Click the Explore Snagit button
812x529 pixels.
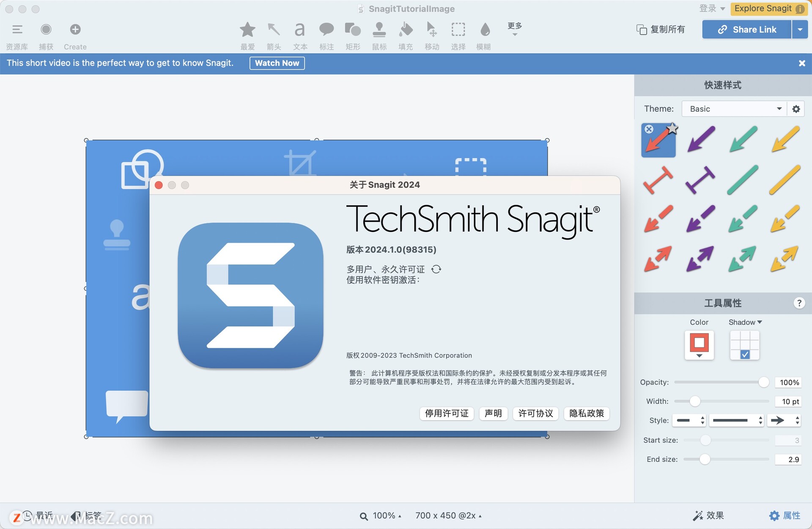[x=768, y=8]
